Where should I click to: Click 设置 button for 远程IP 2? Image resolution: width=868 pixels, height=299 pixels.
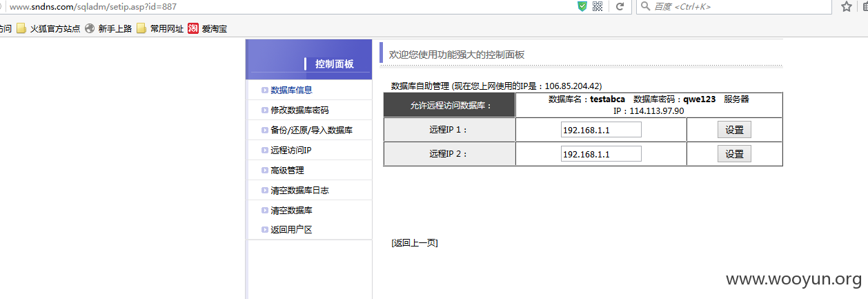734,154
